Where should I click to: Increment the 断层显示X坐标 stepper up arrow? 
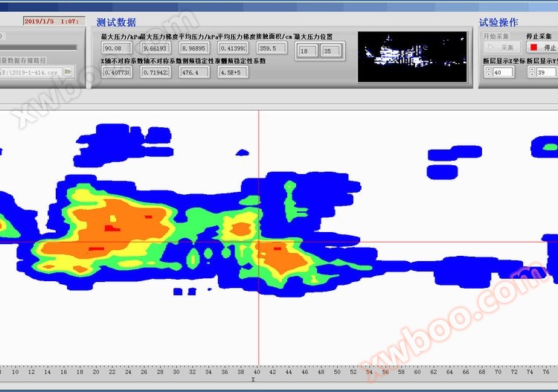488,69
